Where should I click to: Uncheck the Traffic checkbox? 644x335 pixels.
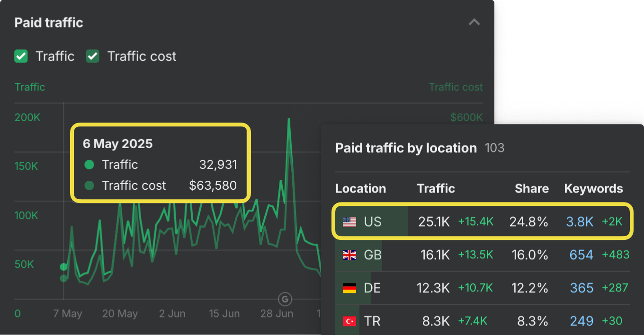click(21, 56)
